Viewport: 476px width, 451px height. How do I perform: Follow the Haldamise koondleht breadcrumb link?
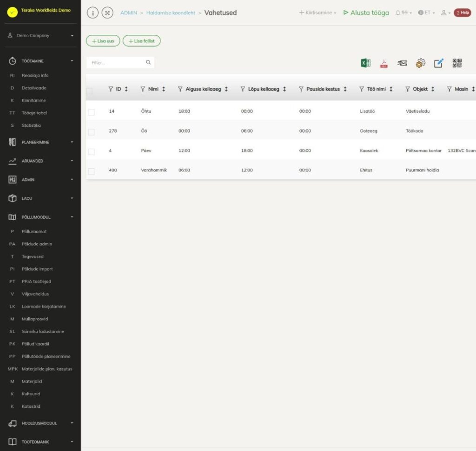coord(171,13)
